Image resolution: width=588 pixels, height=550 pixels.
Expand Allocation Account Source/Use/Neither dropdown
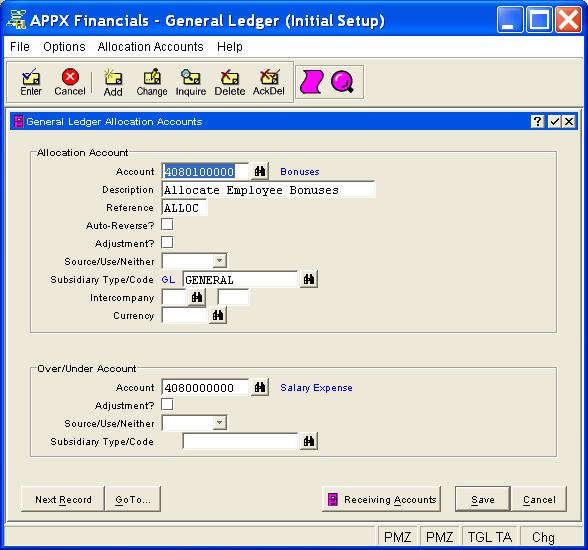219,261
